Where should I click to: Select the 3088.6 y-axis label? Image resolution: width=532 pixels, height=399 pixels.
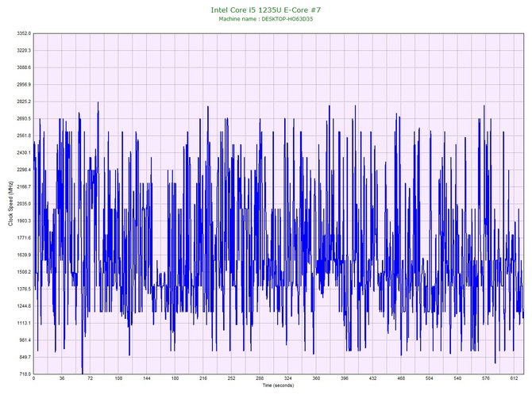pyautogui.click(x=24, y=67)
